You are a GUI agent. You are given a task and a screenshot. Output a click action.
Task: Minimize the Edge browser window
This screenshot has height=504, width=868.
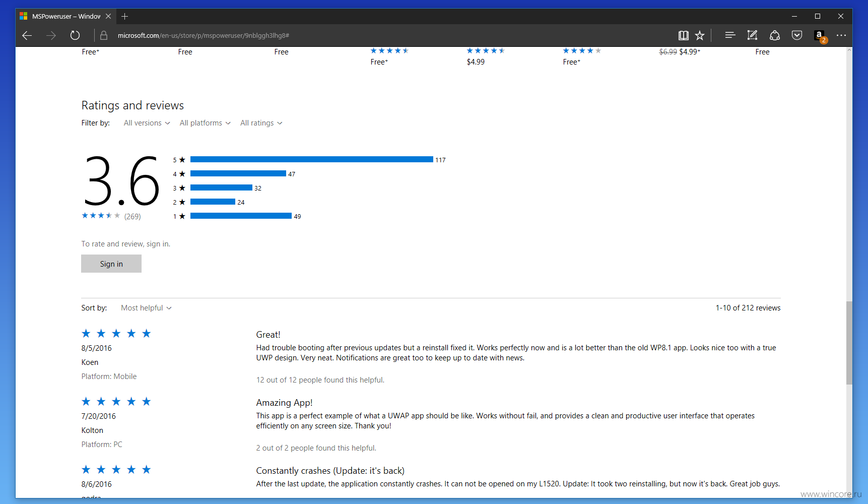click(x=794, y=16)
